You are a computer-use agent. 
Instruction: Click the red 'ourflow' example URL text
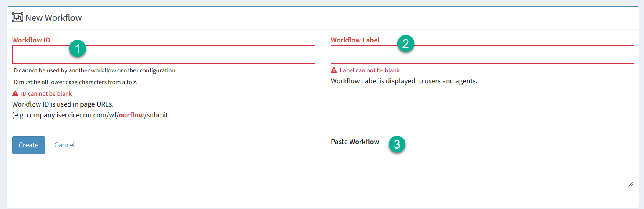click(x=131, y=115)
